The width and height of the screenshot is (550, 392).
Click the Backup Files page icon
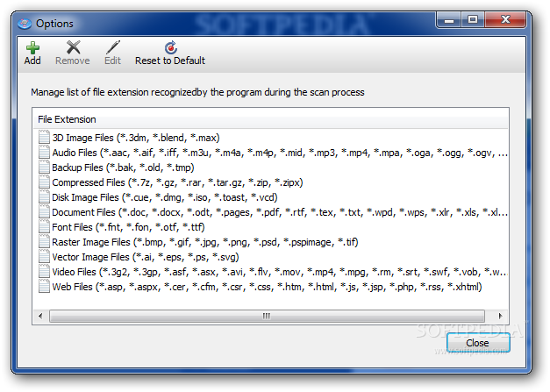point(44,167)
